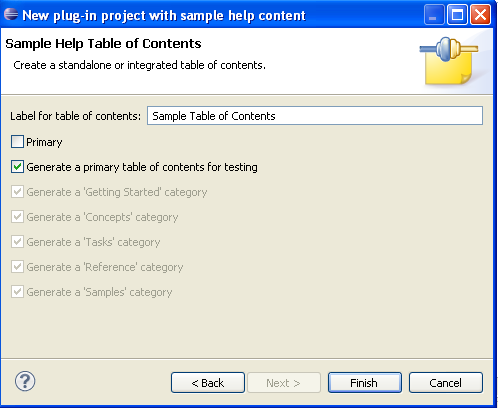The image size is (498, 408).
Task: Focus the Sample Table of Contents text field
Action: point(315,116)
